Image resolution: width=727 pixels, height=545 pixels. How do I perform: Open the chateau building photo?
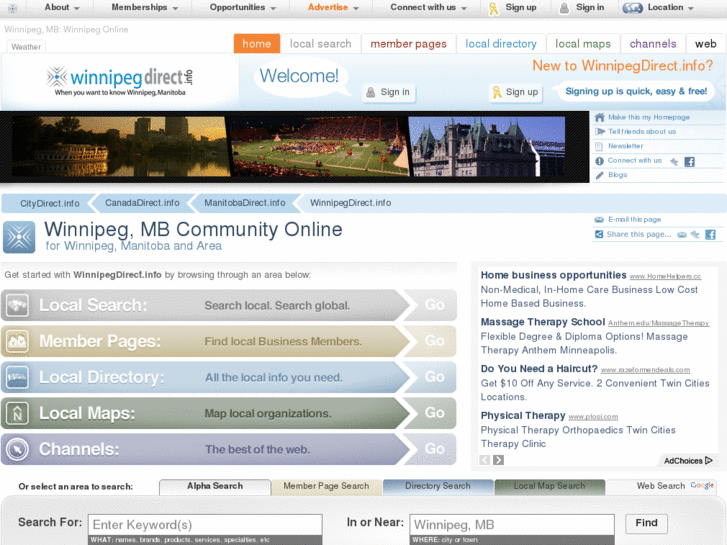pos(487,146)
